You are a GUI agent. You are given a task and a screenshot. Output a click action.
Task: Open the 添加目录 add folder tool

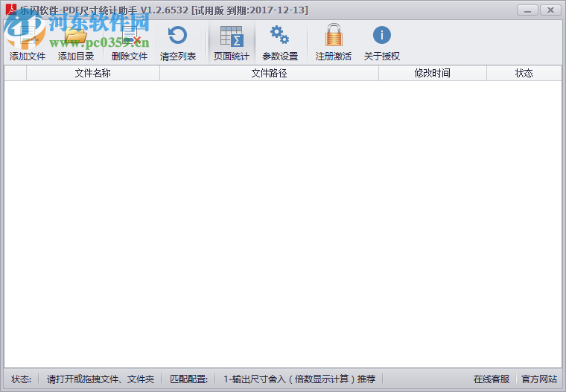point(76,42)
